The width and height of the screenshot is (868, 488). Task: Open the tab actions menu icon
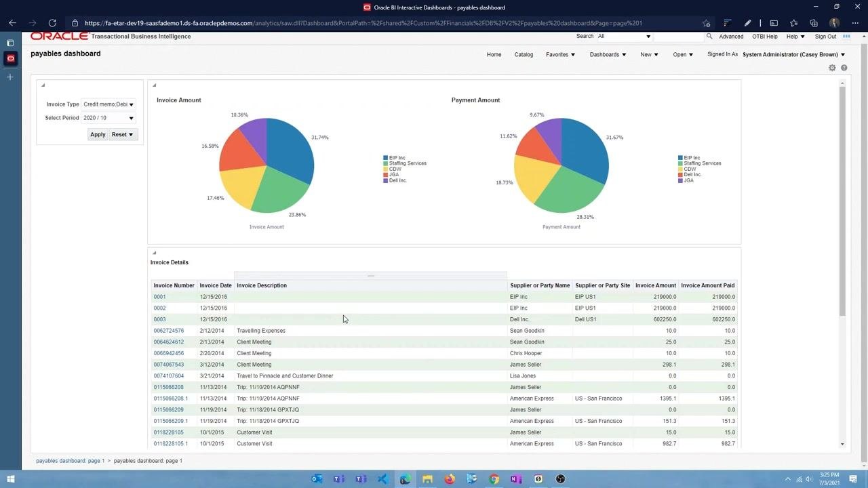coord(10,43)
